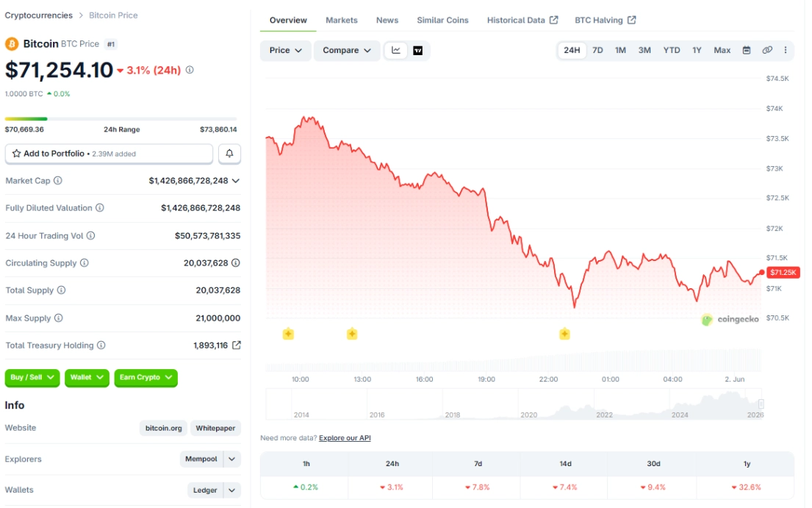Open the Buy / Sell dropdown
Viewport: 812px width, 508px height.
(32, 377)
